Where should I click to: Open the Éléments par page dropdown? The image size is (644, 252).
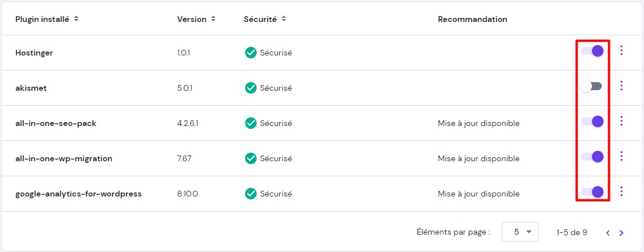pos(520,232)
